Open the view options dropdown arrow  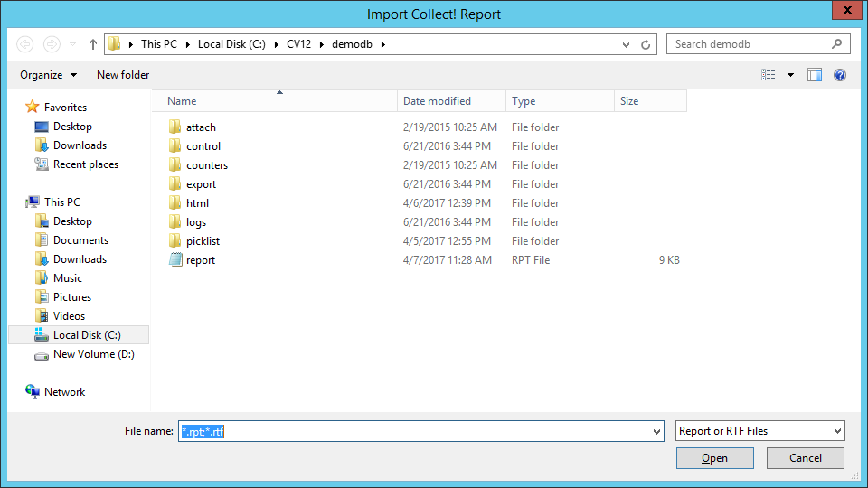(x=790, y=75)
